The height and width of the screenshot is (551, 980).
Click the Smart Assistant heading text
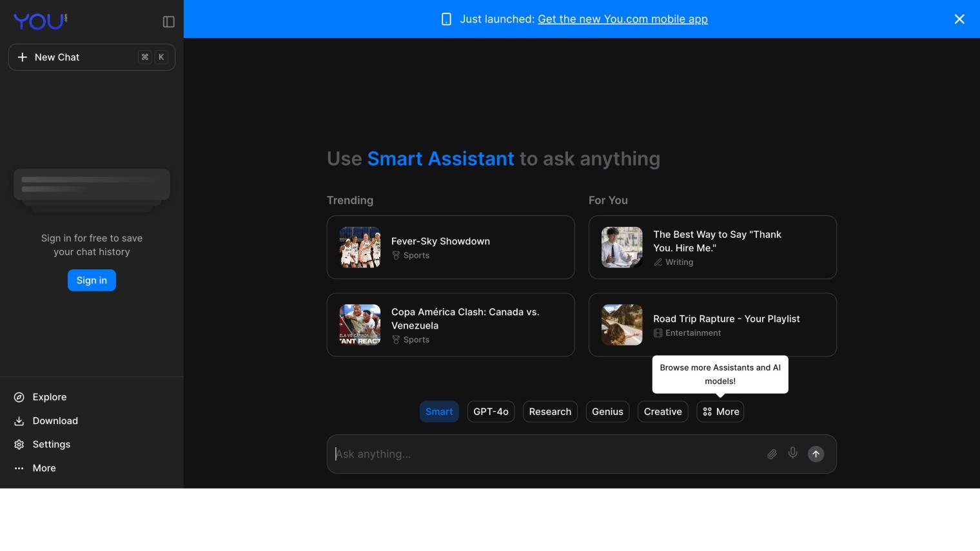440,159
